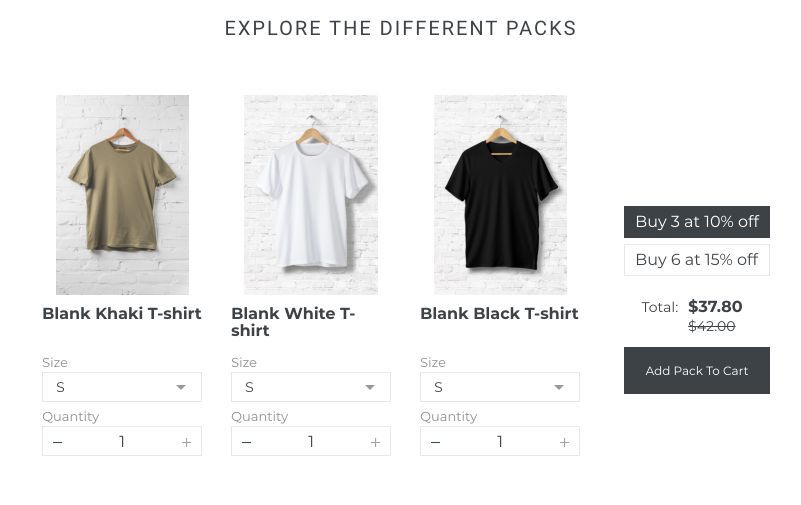Click plus icon for White T-shirt quantity
Image resolution: width=801 pixels, height=505 pixels.
click(x=375, y=442)
